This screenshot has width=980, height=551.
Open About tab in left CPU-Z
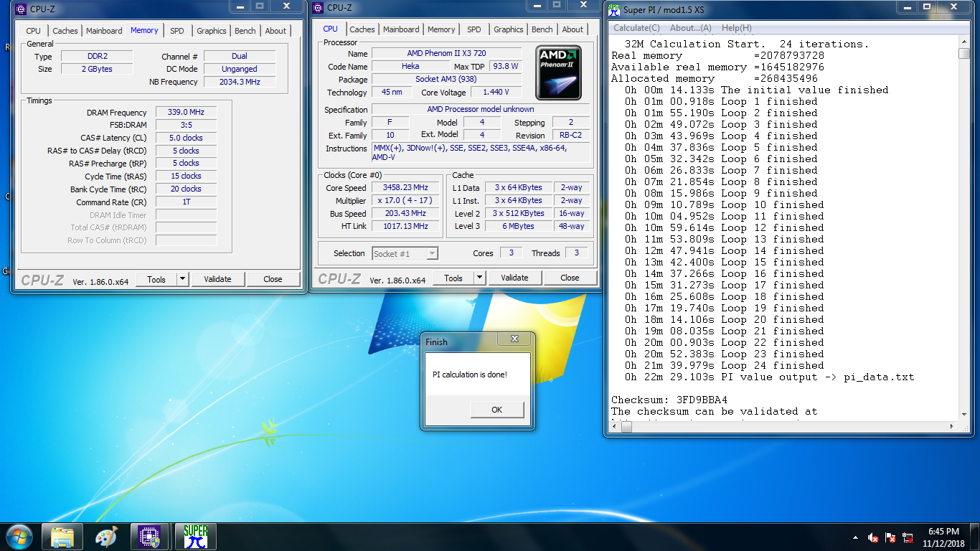click(275, 31)
